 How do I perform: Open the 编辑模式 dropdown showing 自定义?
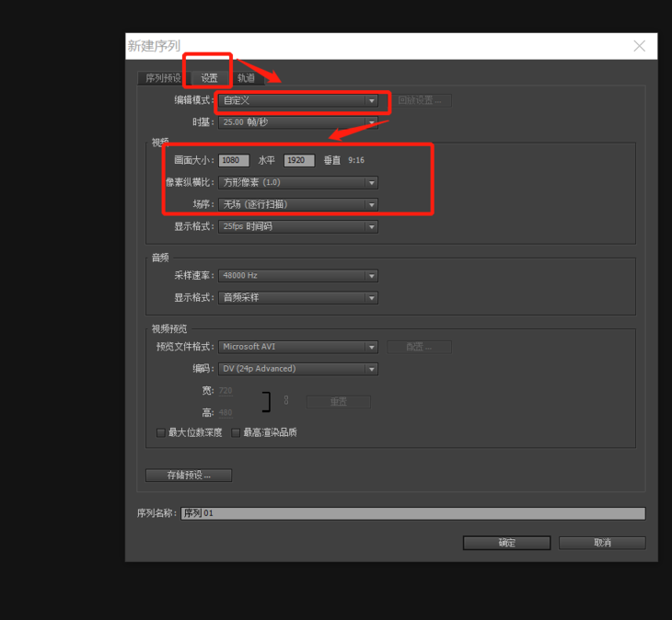(298, 100)
